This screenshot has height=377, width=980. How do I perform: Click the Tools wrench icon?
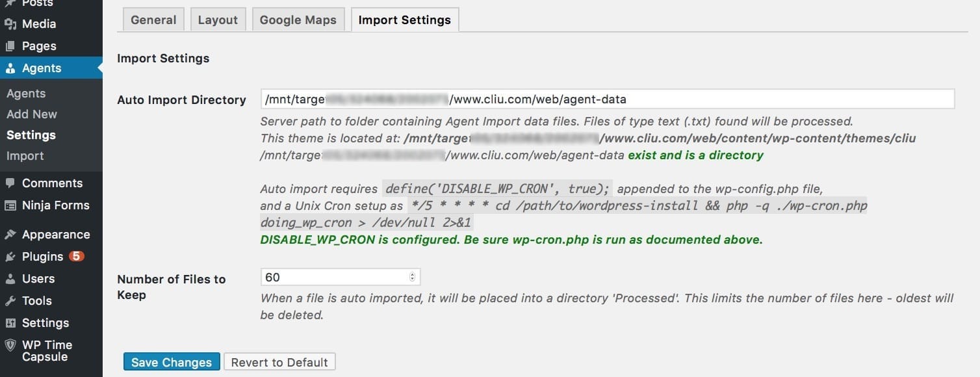coord(10,301)
